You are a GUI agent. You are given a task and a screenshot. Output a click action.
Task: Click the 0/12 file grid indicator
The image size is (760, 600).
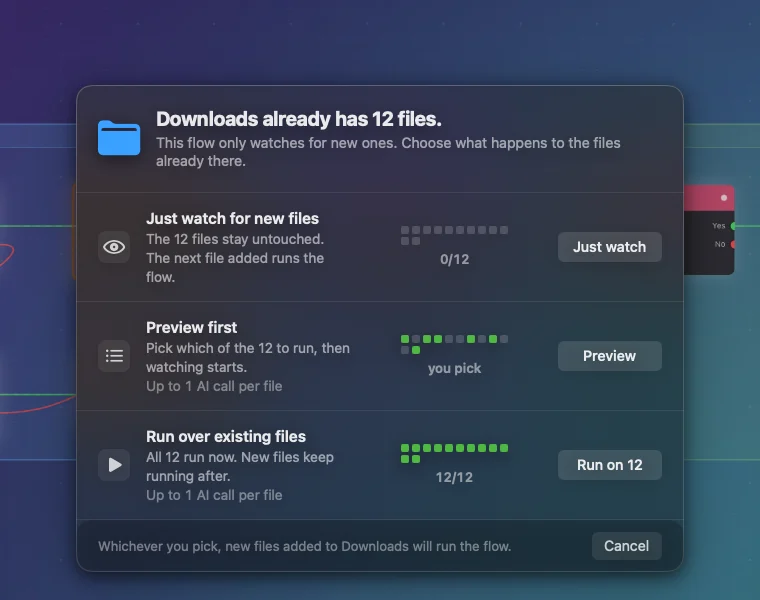coord(454,236)
